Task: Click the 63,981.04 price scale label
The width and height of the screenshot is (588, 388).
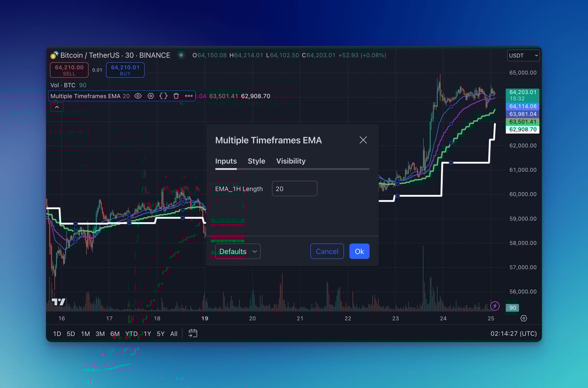Action: click(522, 114)
